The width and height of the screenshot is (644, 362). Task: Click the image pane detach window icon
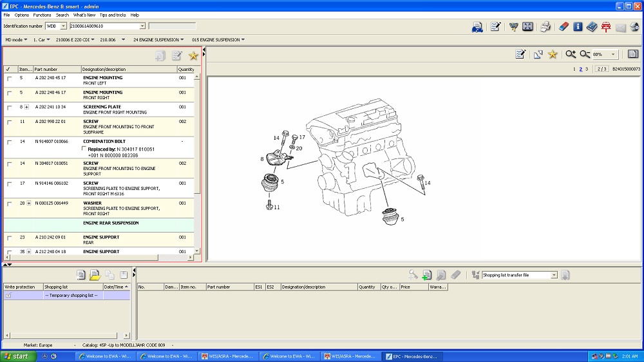(x=538, y=54)
